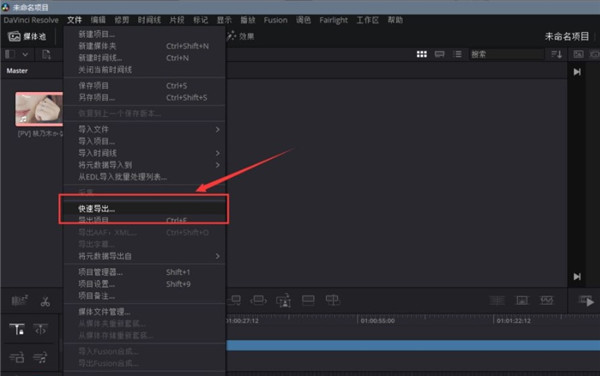Image resolution: width=600 pixels, height=376 pixels.
Task: Open the 时间线 (Timeline) menu
Action: tap(149, 20)
